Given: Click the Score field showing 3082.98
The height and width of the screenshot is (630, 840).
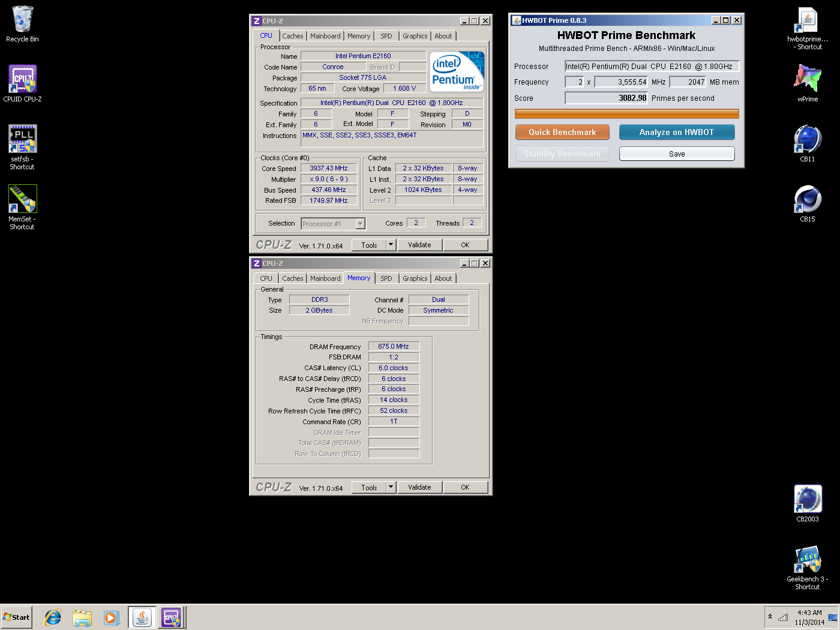Looking at the screenshot, I should pos(607,98).
